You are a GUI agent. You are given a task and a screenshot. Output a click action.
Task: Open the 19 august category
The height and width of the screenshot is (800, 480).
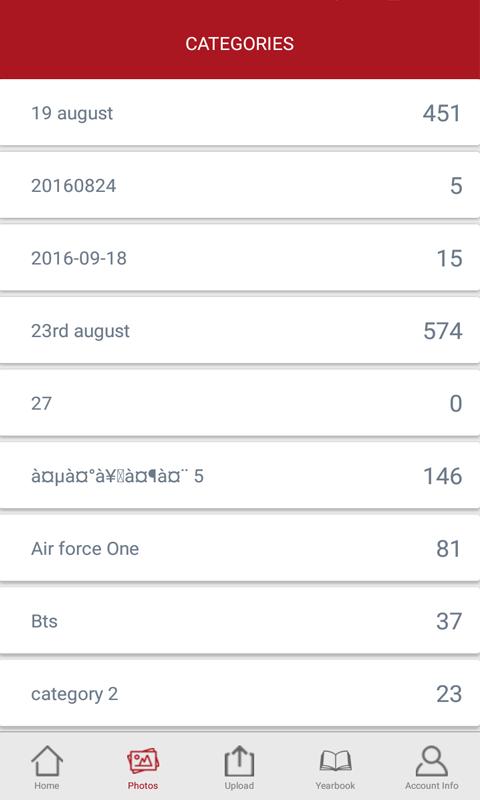click(240, 113)
